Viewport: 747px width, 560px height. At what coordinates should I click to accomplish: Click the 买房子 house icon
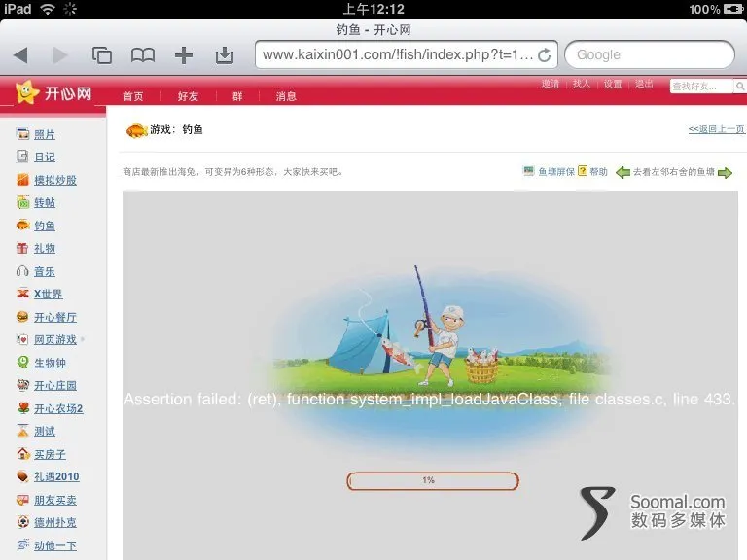[22, 454]
